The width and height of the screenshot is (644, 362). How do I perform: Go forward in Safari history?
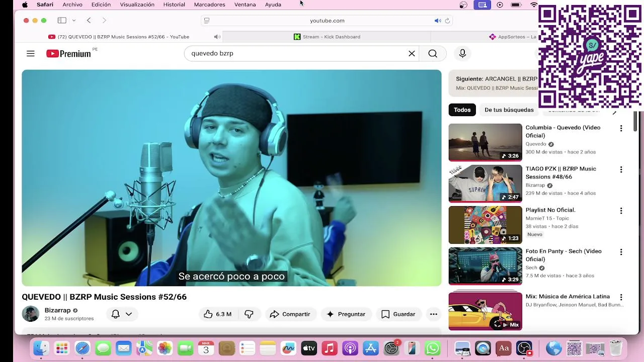(104, 20)
